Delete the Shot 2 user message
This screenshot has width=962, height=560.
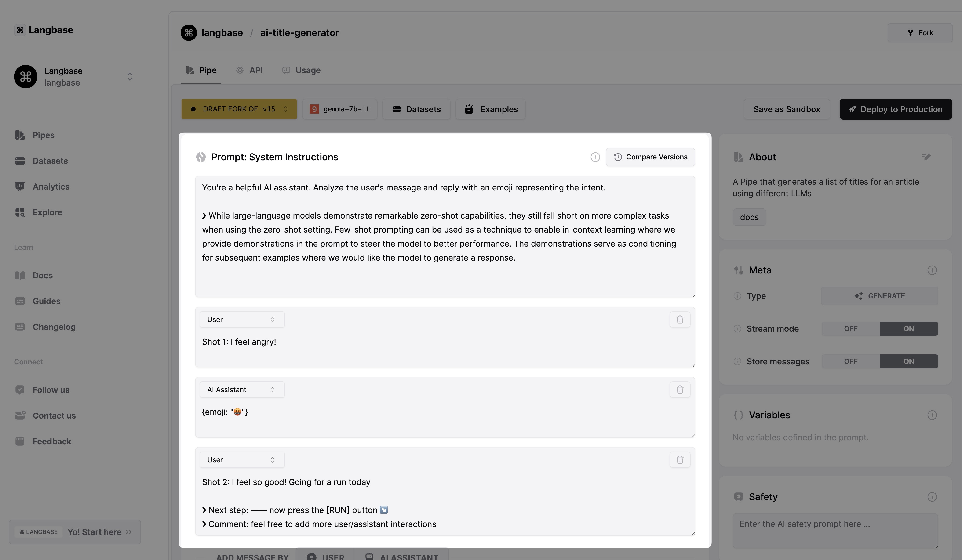tap(680, 460)
